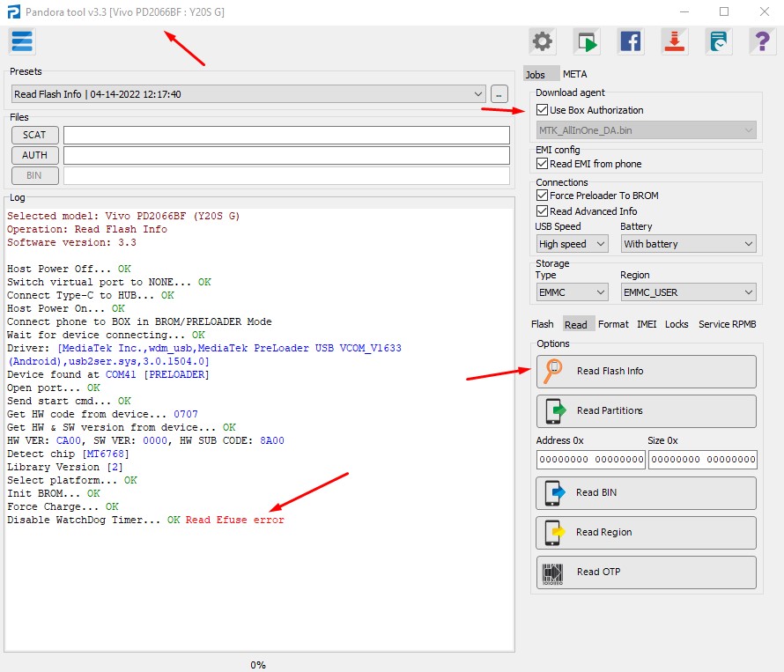Open the Battery mode dropdown
Viewport: 784px width, 672px height.
689,244
